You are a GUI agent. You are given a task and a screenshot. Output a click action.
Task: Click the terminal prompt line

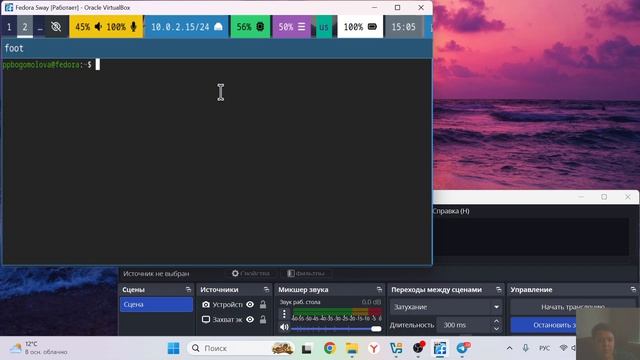click(51, 64)
